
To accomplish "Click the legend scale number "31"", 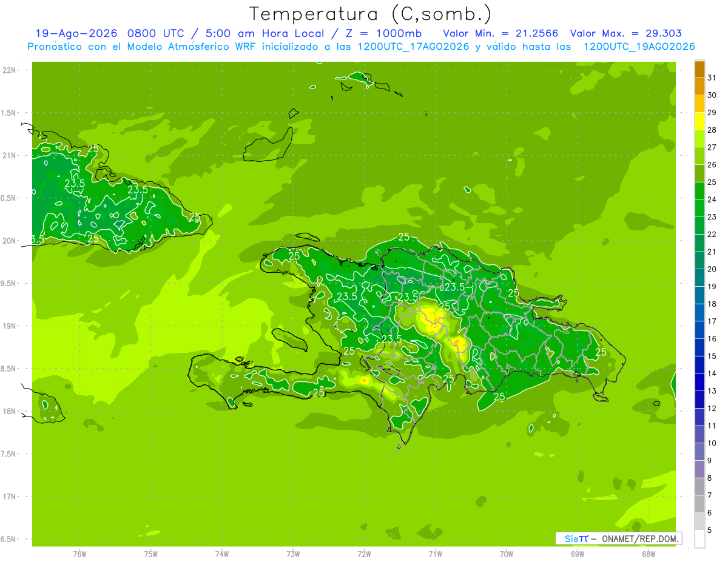I will [x=712, y=78].
